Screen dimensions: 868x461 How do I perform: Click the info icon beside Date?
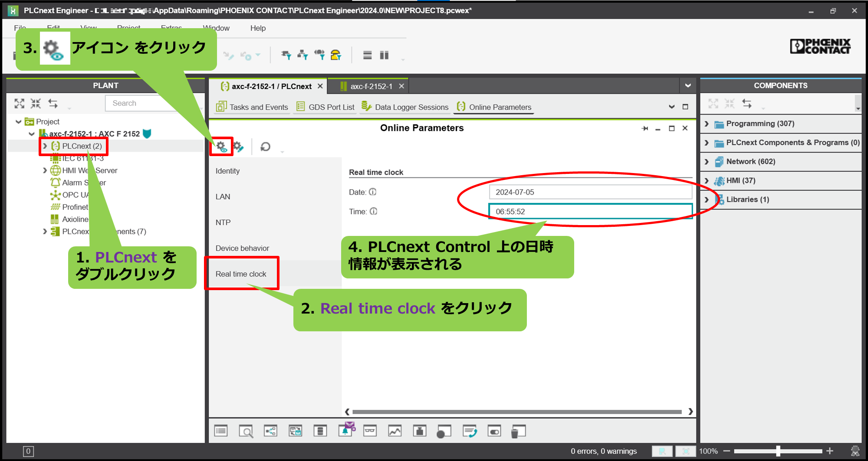point(373,192)
